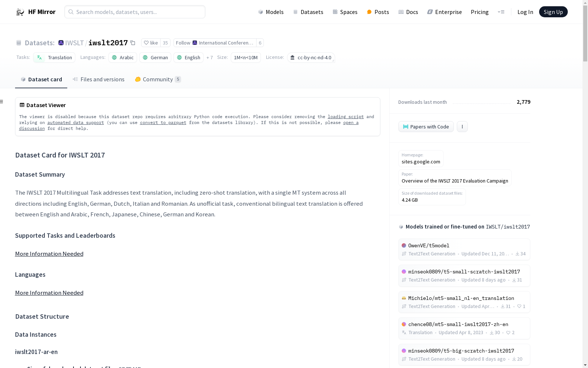Open the loading script link
The image size is (588, 368).
345,117
